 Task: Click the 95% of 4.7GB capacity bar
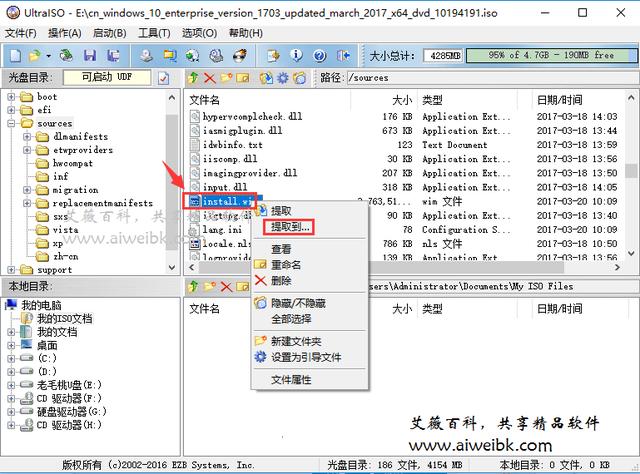(551, 56)
